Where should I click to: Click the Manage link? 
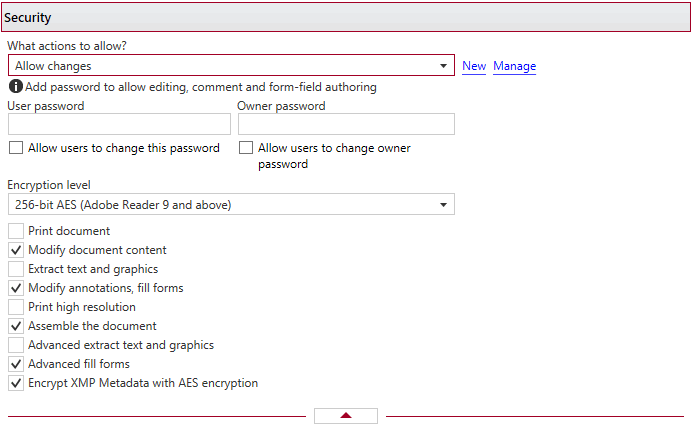(514, 66)
